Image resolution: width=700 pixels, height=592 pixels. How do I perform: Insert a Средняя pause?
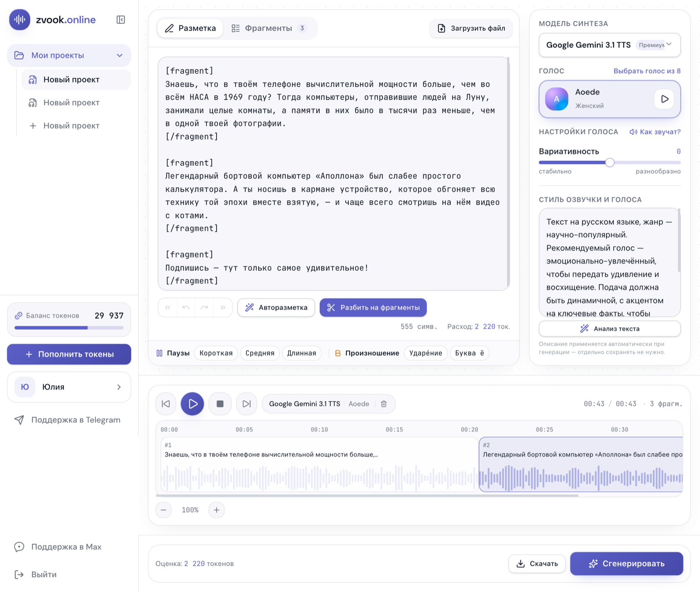tap(260, 353)
